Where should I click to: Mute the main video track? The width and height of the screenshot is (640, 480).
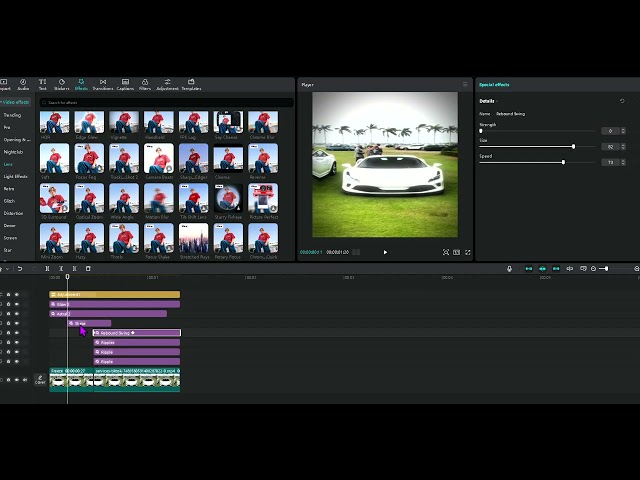coord(25,380)
